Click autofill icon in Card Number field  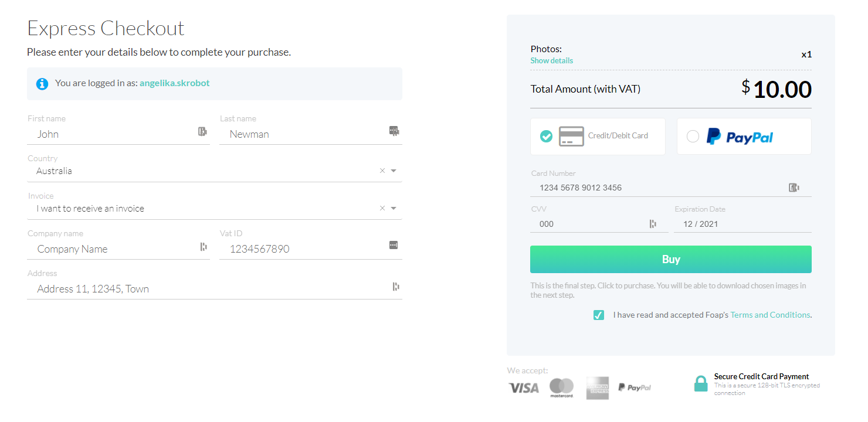coord(794,188)
